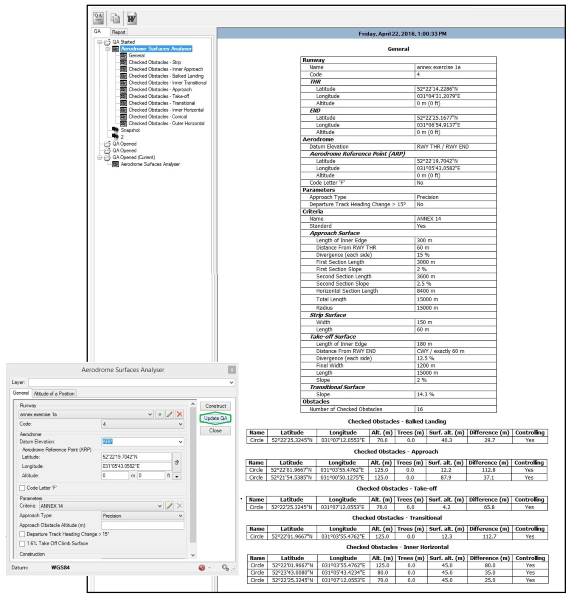Click the Snapshot camera icon in tree
The width and height of the screenshot is (580, 605).
coord(115,130)
